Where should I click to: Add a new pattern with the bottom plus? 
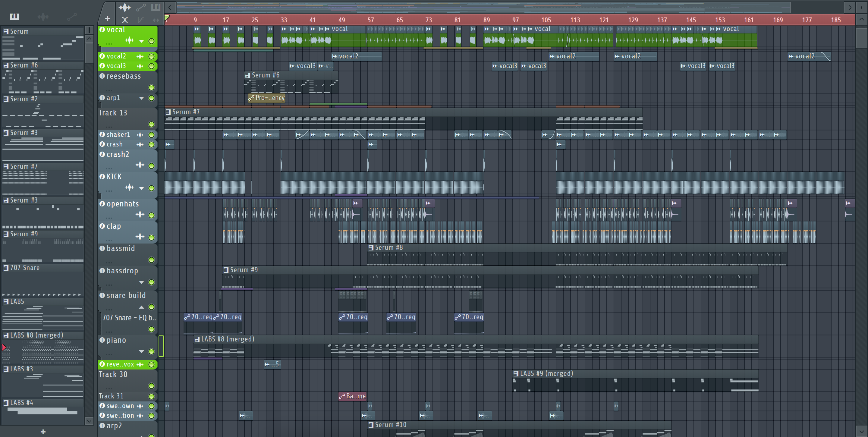point(43,432)
